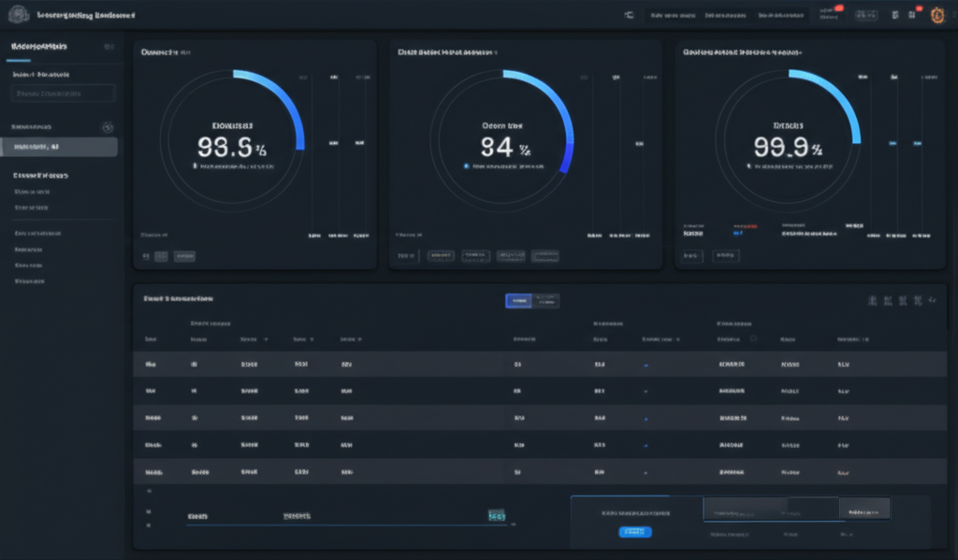Click the rightmost icon in the table toolbar
This screenshot has width=958, height=560.
[932, 300]
